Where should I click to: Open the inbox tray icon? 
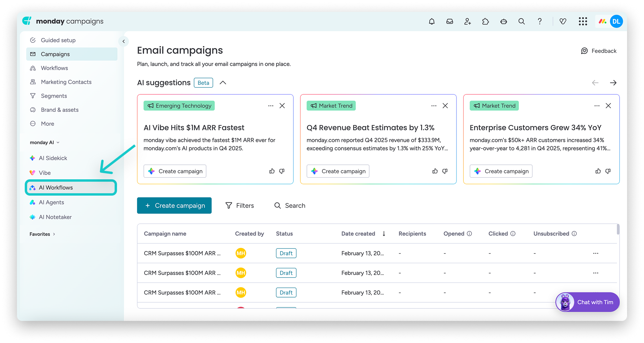(450, 21)
